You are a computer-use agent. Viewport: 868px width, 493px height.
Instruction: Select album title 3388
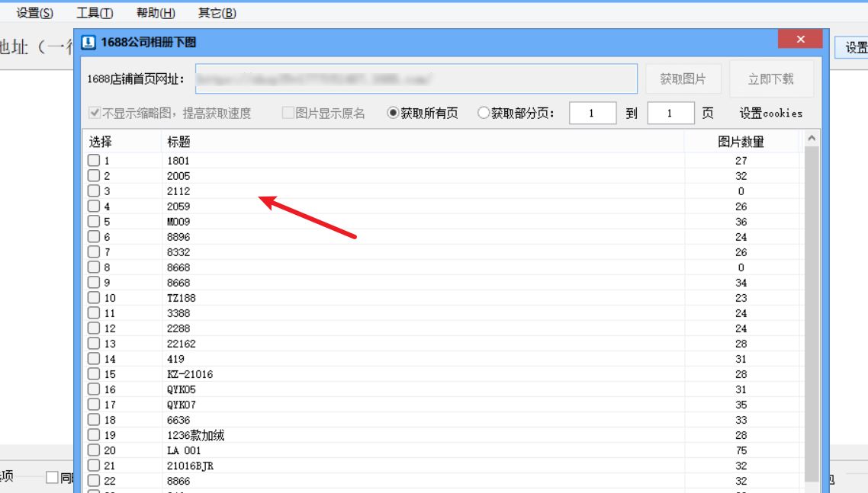(x=178, y=313)
